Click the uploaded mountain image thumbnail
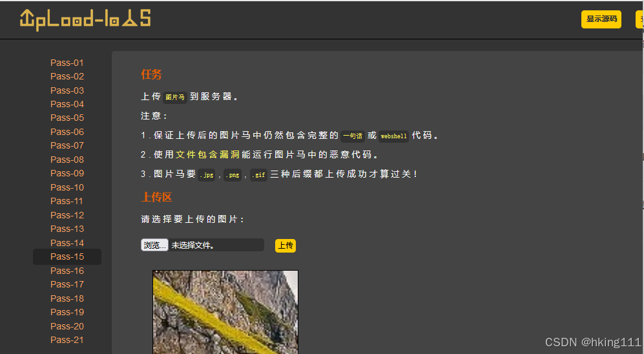 pos(225,312)
